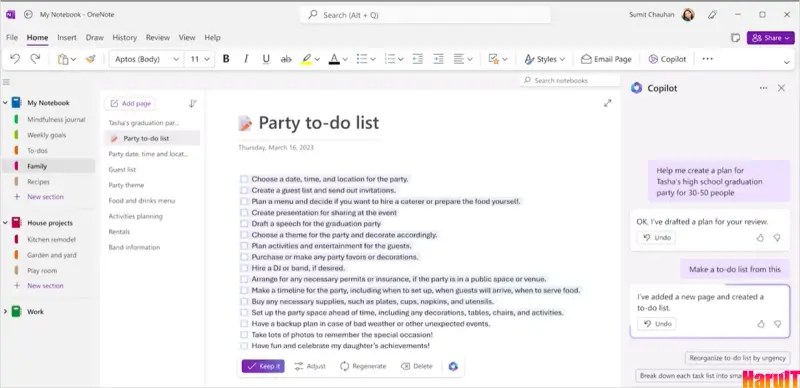
Task: Expand the ribbon display options chevron
Action: point(786,62)
